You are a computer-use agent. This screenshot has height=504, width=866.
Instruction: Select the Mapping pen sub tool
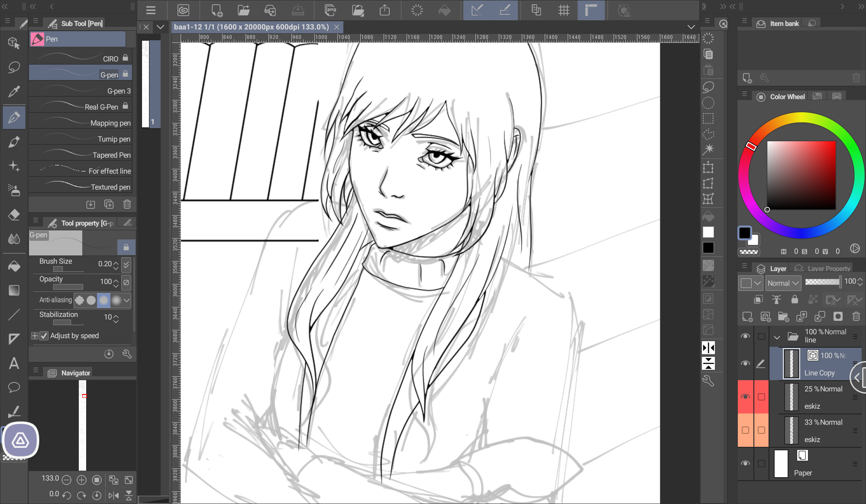point(81,123)
